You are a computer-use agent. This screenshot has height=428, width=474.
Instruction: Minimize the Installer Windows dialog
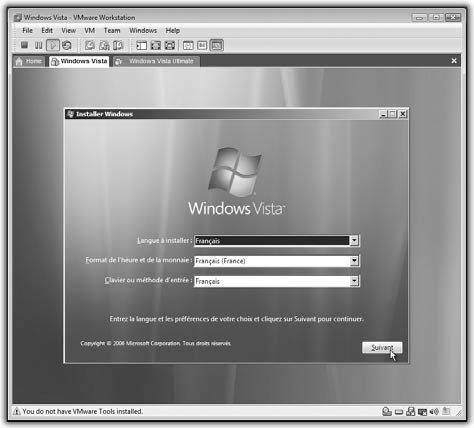(383, 114)
